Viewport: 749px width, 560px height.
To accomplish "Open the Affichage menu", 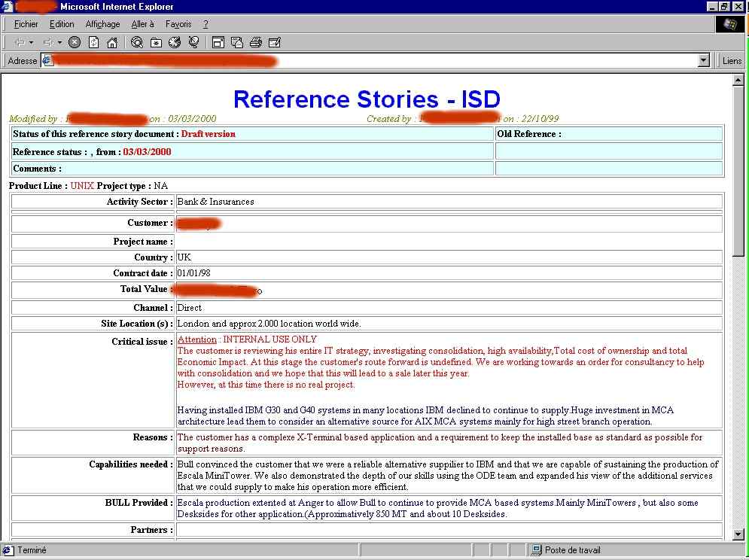I will (x=102, y=24).
